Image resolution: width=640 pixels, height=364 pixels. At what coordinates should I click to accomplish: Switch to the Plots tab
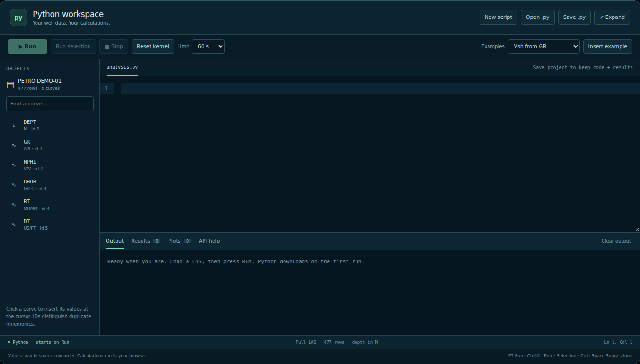[179, 241]
